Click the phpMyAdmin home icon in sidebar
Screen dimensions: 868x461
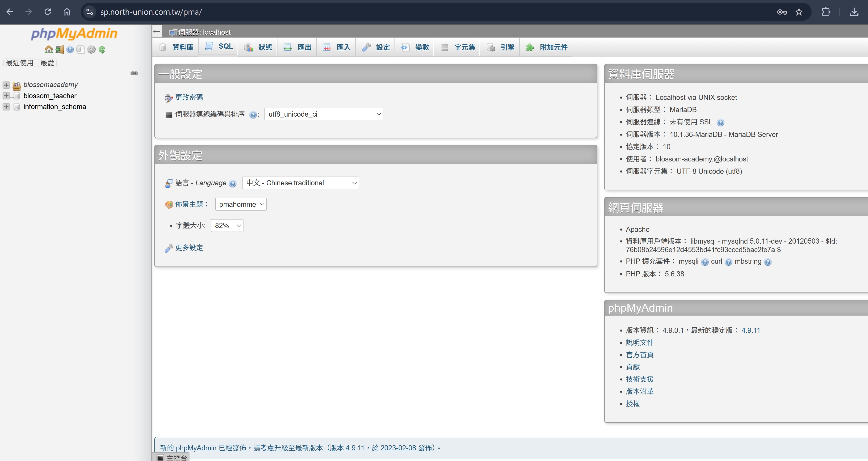point(49,50)
